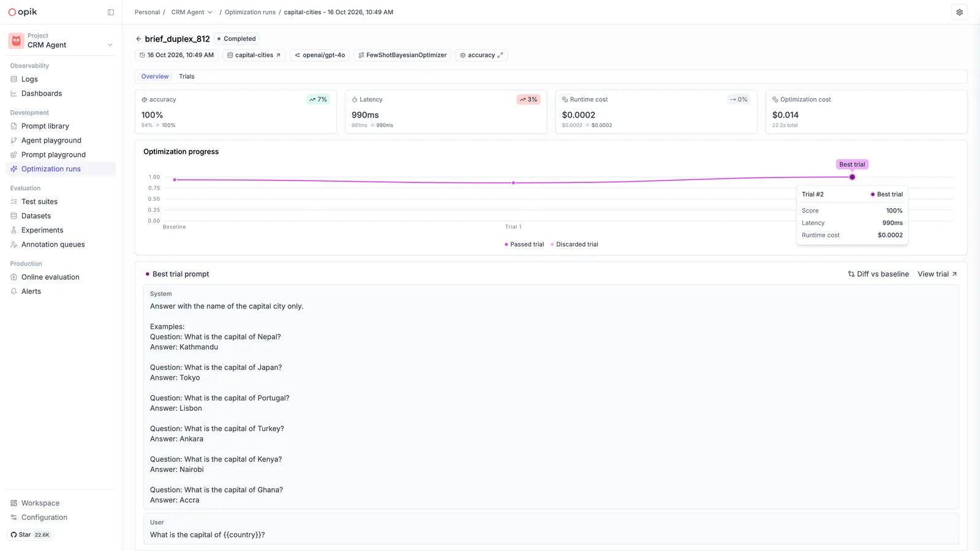Screen dimensions: 980x551
Task: Click 'Answer: Nairobi' line in prompt
Action: [x=177, y=470]
